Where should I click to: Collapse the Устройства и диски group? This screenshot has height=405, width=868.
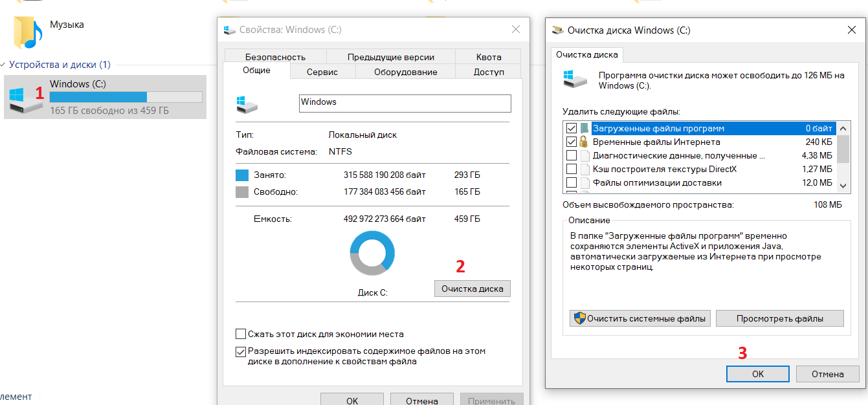3,65
